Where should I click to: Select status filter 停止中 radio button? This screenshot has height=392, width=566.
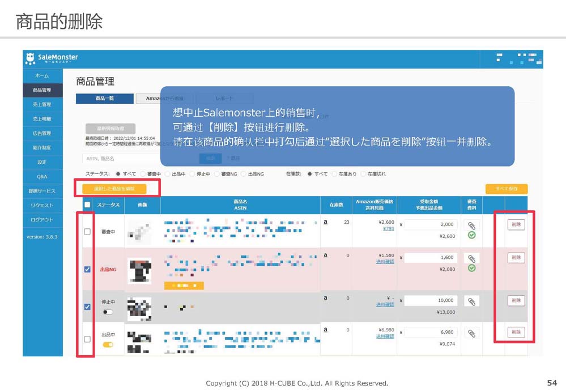click(x=192, y=174)
